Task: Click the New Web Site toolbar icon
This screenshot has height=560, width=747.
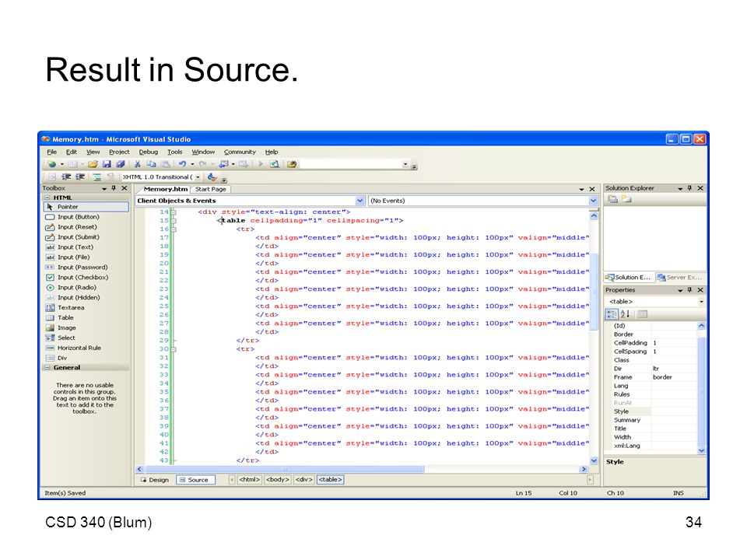Action: 51,164
